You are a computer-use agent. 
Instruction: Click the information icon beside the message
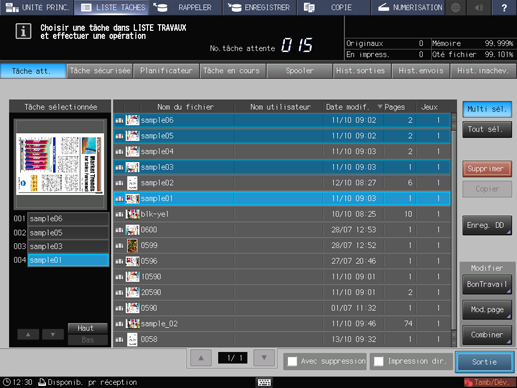[x=23, y=31]
